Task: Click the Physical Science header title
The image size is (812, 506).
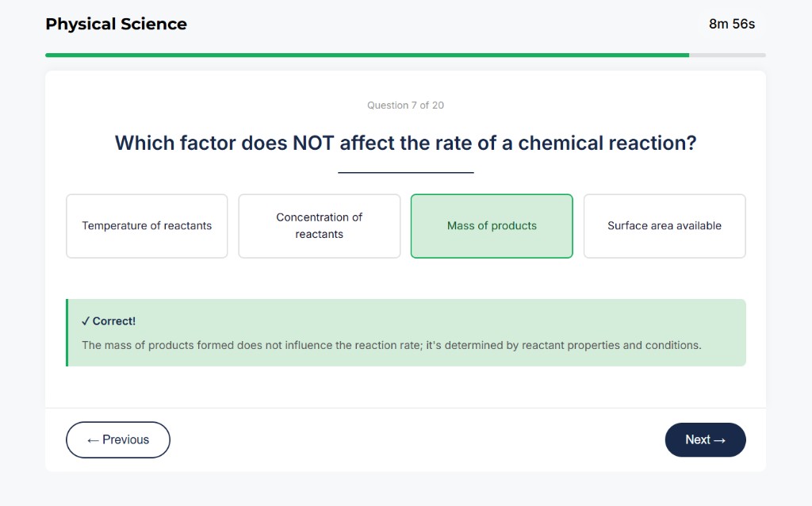Action: [117, 24]
